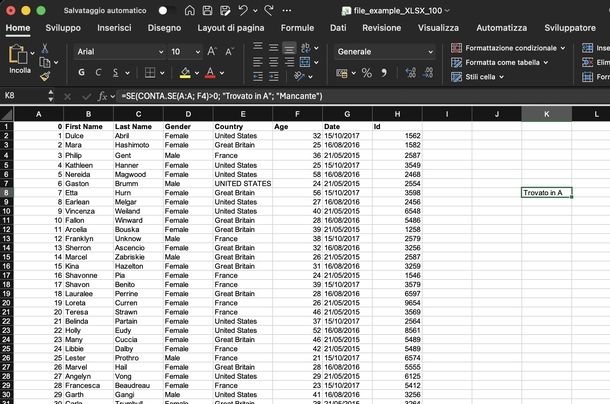Select the Format Painter brush
This screenshot has height=404, width=610.
pyautogui.click(x=45, y=76)
